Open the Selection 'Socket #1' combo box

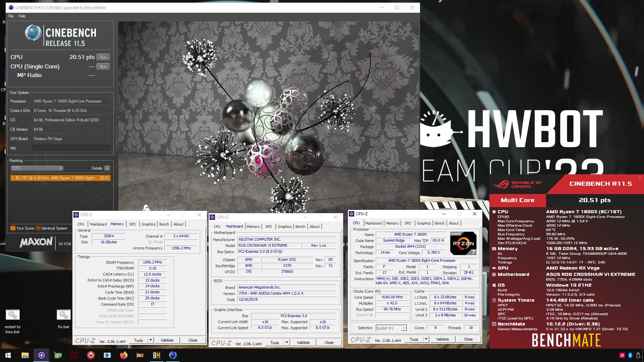point(391,328)
